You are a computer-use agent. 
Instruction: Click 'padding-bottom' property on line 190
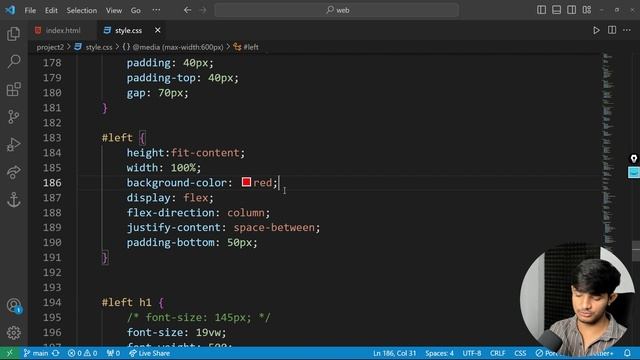tap(171, 242)
